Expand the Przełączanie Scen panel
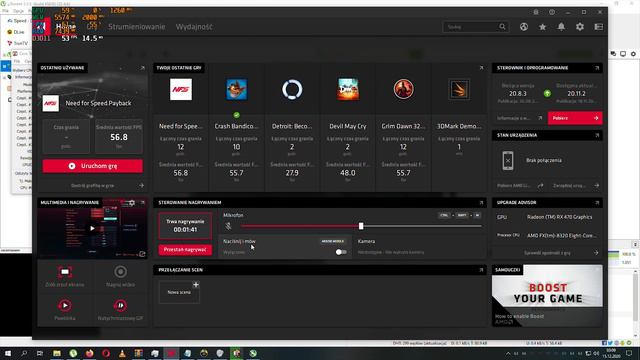 pos(481,270)
